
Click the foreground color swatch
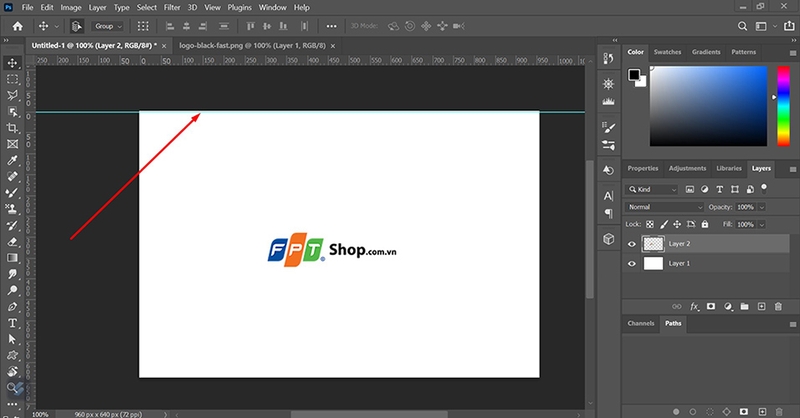(x=634, y=75)
